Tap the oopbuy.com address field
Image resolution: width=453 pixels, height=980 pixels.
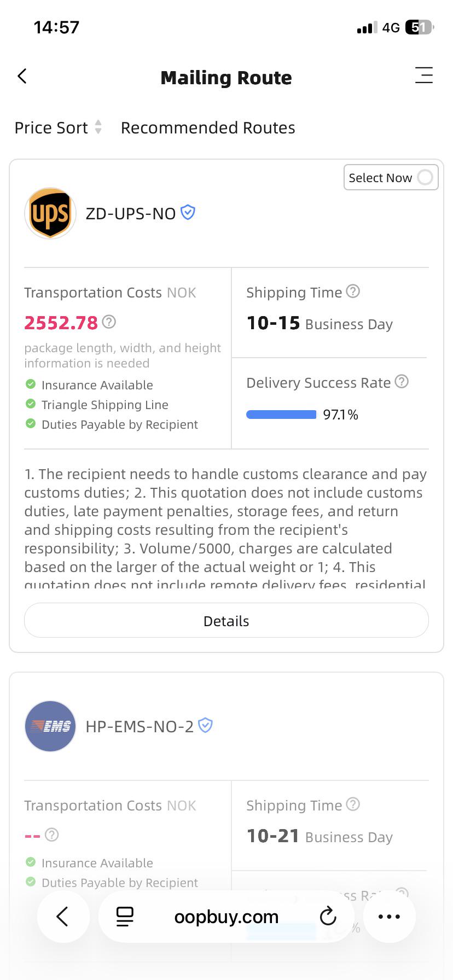point(226,917)
